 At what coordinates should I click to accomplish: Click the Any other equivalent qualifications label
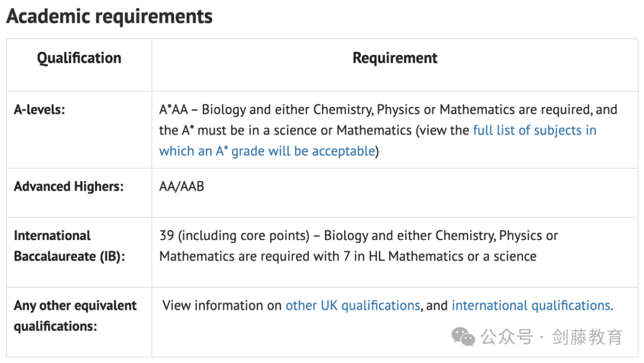point(75,316)
